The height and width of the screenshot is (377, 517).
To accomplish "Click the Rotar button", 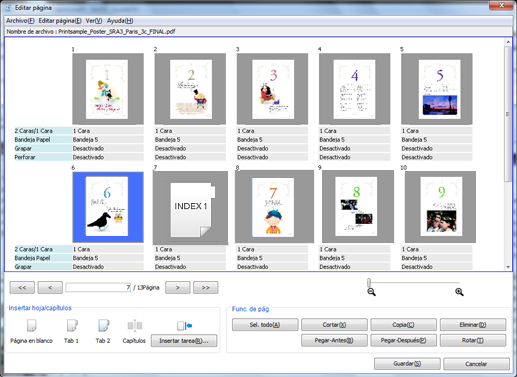I will pyautogui.click(x=473, y=340).
